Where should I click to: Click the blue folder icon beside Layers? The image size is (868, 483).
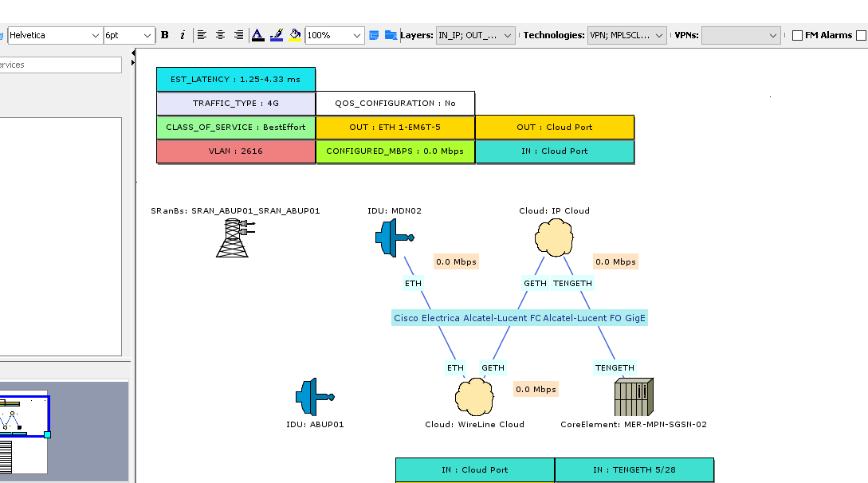click(x=391, y=35)
